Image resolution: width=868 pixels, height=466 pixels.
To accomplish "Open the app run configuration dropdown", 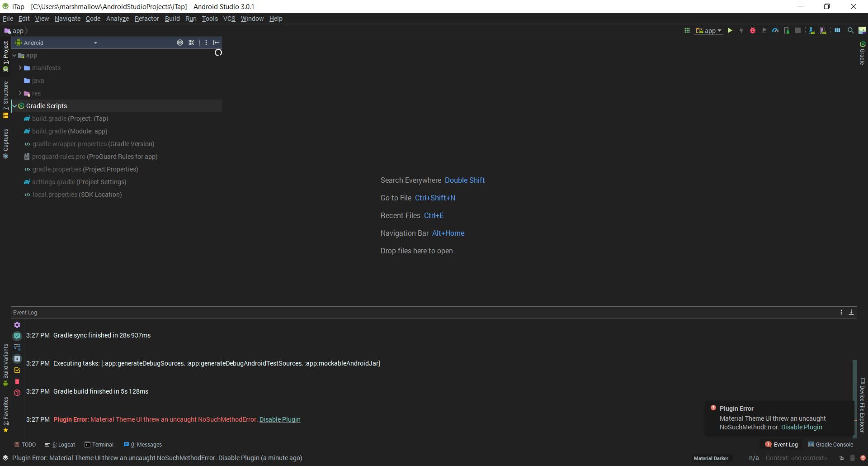I will (x=709, y=31).
